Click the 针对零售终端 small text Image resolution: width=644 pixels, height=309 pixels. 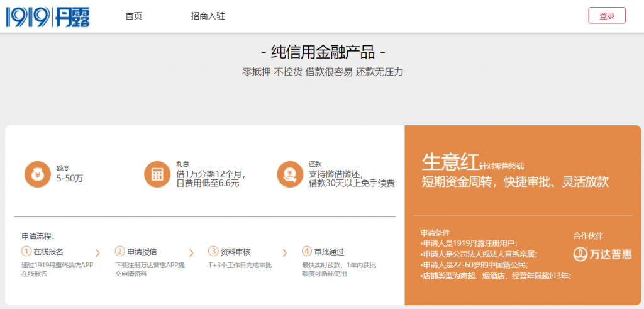point(502,166)
